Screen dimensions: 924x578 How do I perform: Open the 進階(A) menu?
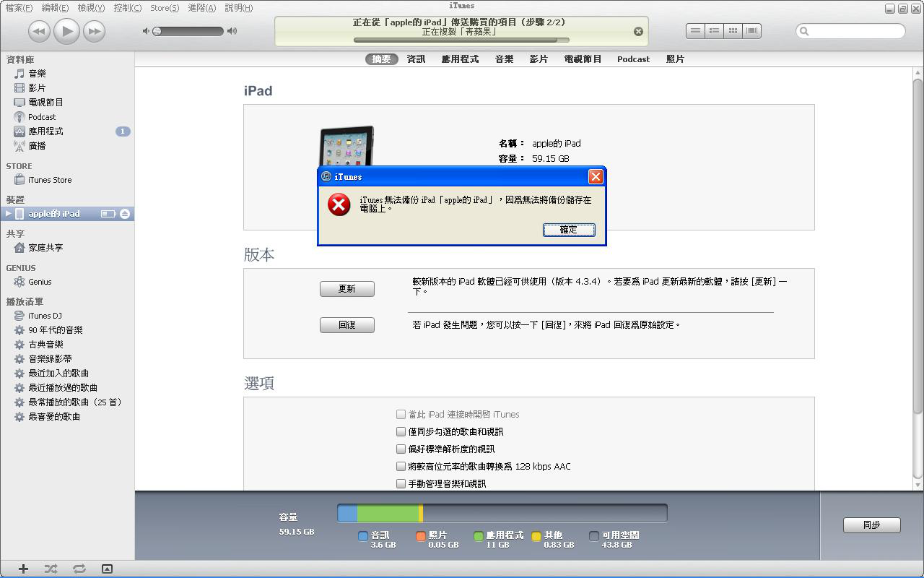coord(201,8)
